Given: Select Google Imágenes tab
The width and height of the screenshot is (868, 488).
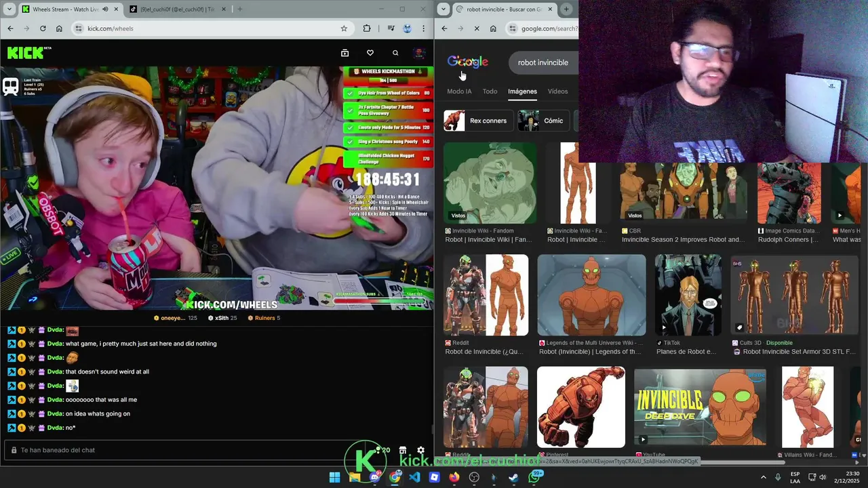Looking at the screenshot, I should (x=522, y=91).
